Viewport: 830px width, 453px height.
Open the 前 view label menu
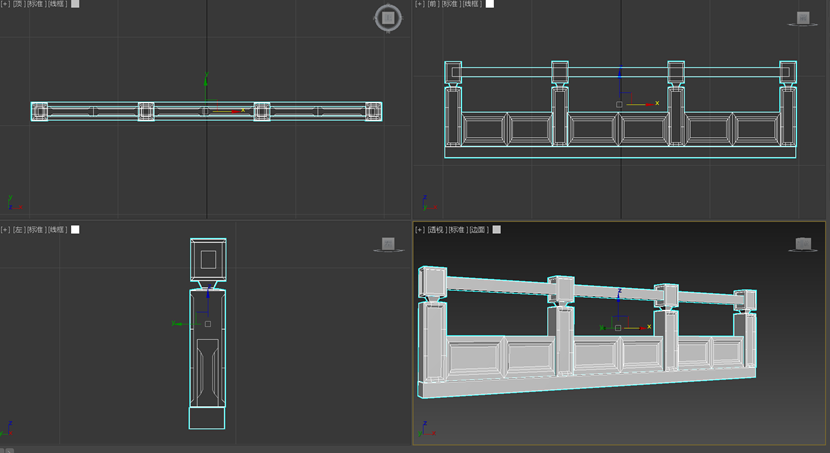pos(433,4)
